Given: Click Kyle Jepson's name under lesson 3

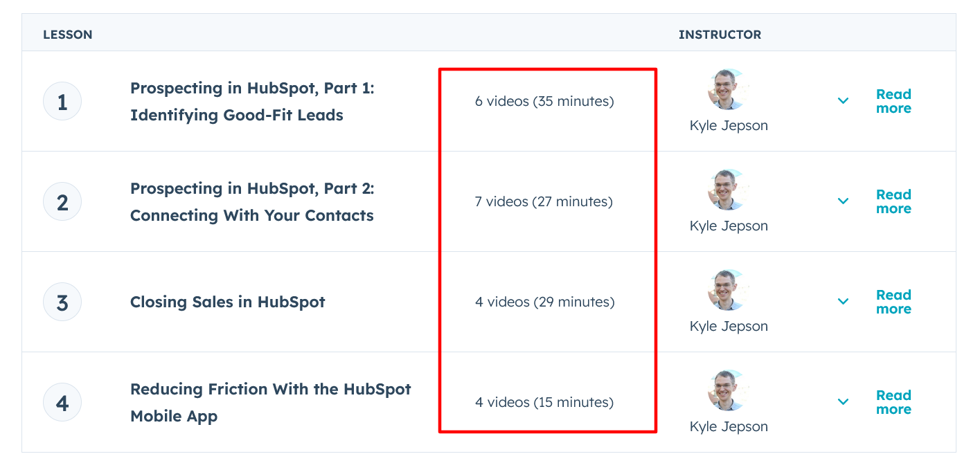Looking at the screenshot, I should click(x=729, y=326).
